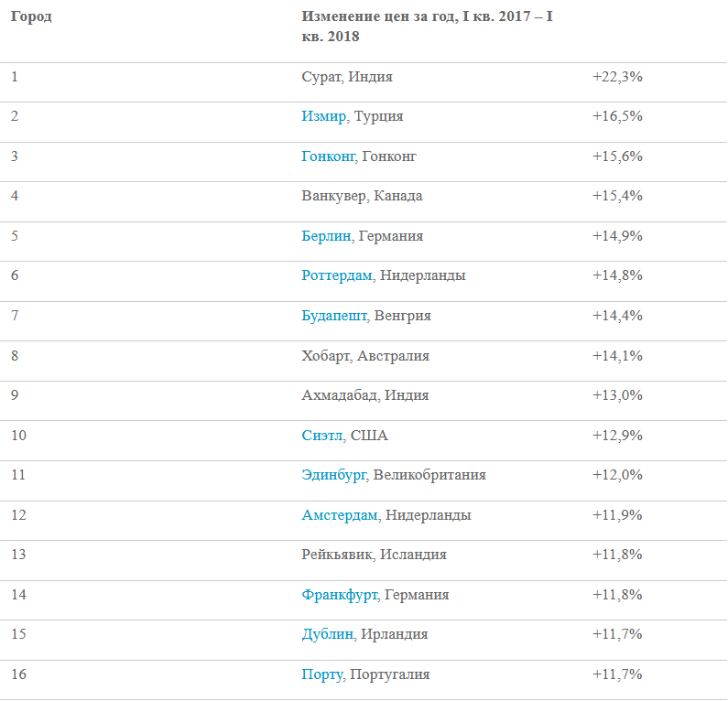Select the Рейкьявик, Исландия cell
728x701 pixels.
[x=374, y=555]
